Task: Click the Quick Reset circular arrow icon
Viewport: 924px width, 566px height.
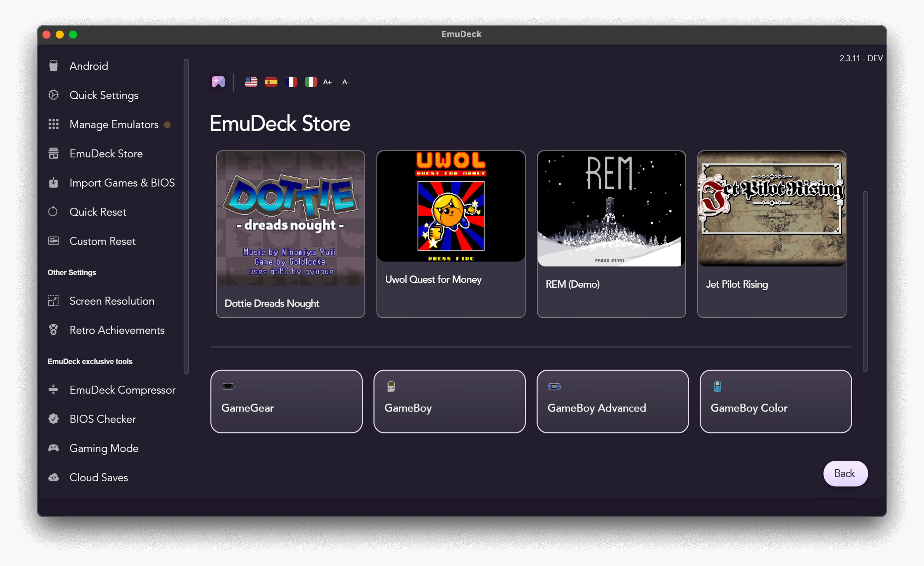Action: pos(53,212)
